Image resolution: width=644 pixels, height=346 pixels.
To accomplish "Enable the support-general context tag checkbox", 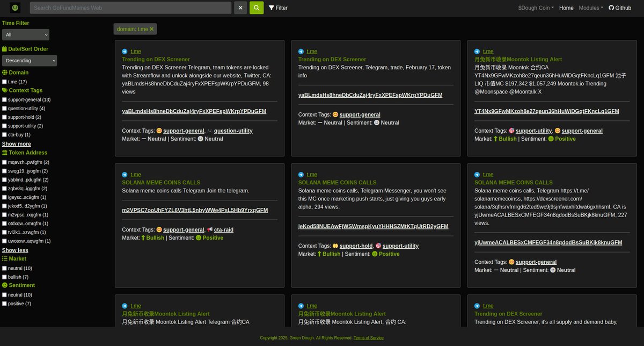I will (4, 99).
